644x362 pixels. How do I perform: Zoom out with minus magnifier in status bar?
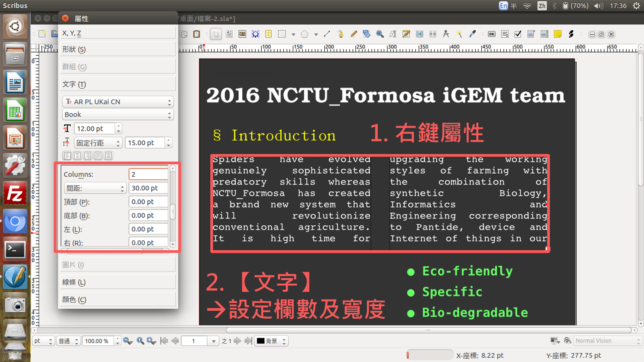[x=128, y=341]
